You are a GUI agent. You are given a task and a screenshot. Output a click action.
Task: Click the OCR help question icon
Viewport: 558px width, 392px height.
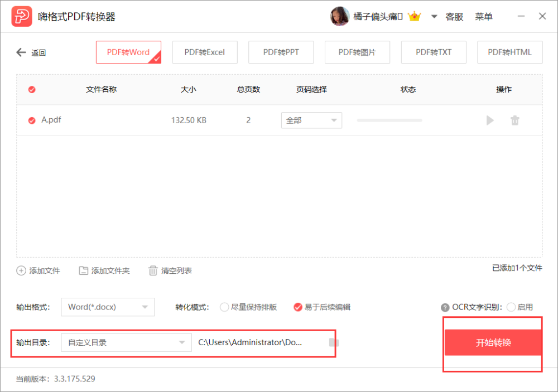tap(445, 307)
